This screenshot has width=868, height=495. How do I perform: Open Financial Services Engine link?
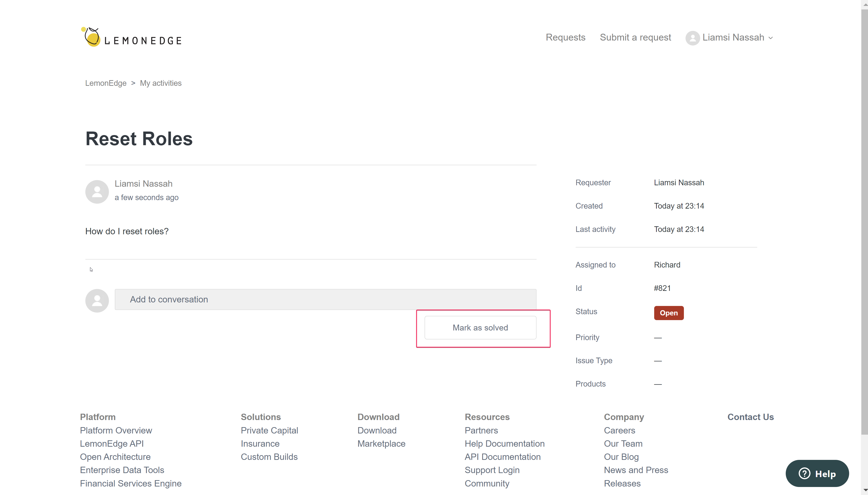click(x=131, y=483)
